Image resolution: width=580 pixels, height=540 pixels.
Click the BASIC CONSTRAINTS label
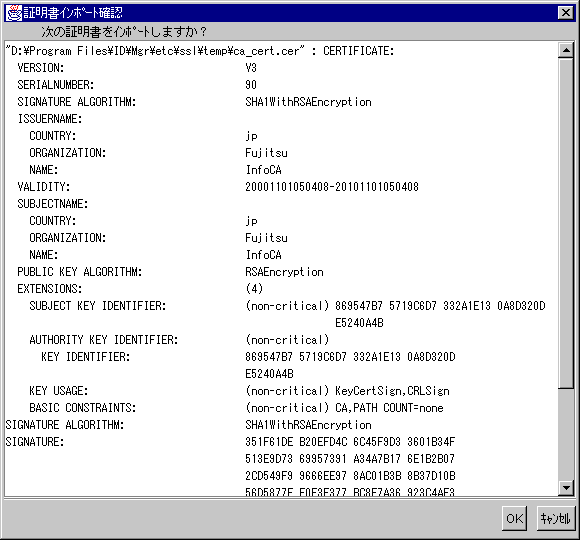[x=82, y=408]
